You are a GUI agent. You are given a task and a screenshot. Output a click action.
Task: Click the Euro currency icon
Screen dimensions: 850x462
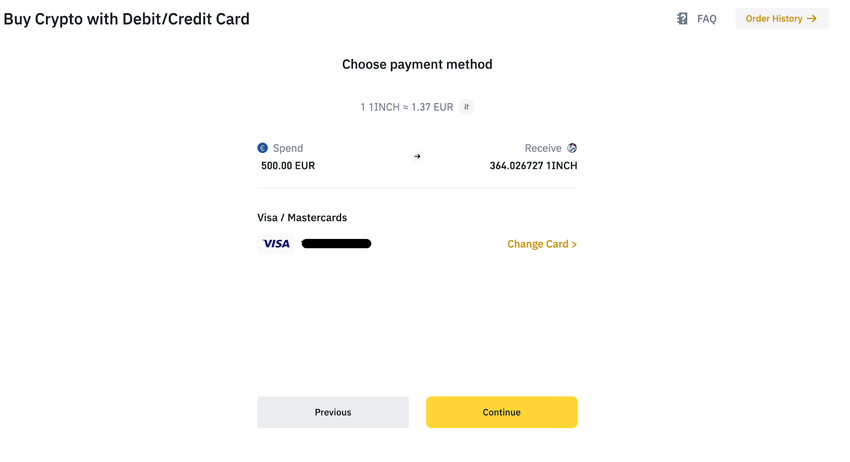(x=262, y=148)
